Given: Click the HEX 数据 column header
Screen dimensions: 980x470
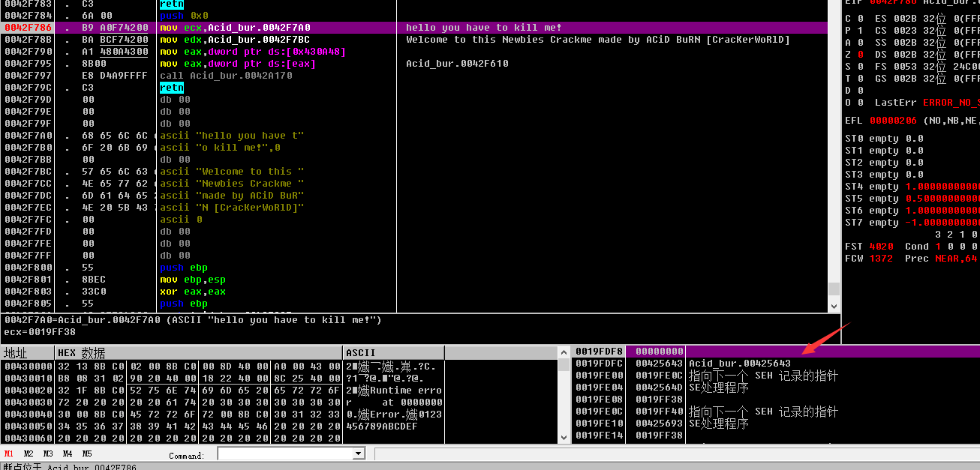Looking at the screenshot, I should [199, 352].
